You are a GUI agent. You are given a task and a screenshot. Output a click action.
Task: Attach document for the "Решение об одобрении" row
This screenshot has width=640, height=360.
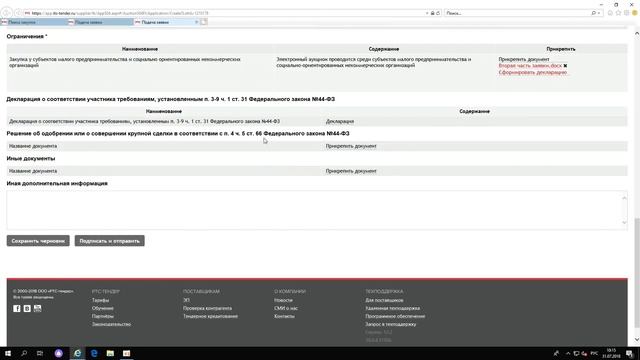pos(351,146)
